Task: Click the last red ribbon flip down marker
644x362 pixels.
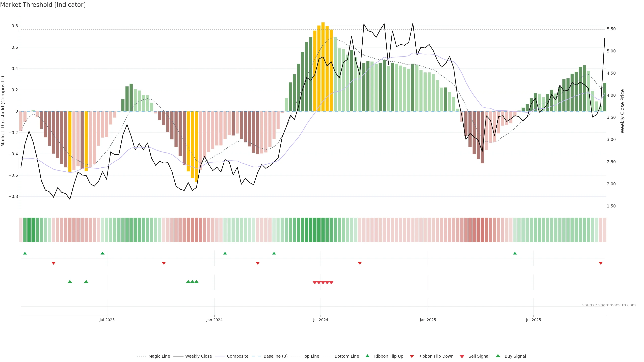Action: click(601, 263)
